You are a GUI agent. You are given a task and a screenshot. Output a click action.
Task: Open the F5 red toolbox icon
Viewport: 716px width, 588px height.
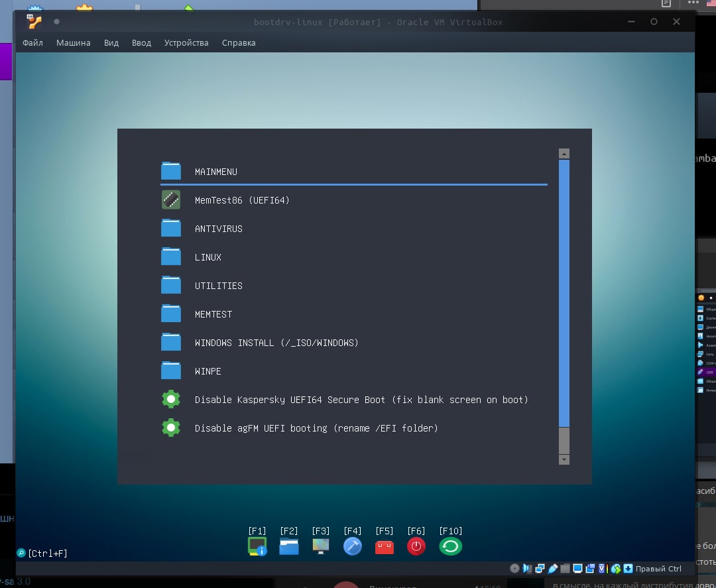[384, 546]
